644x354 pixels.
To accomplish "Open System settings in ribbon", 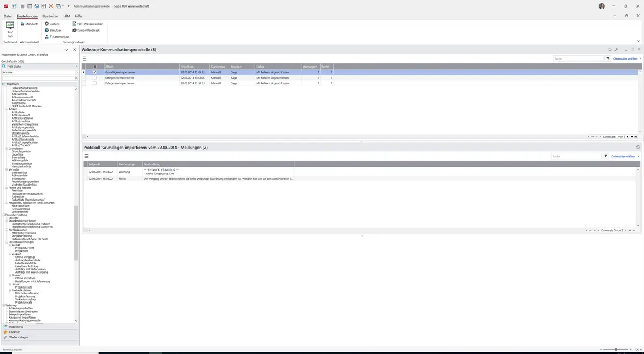I will click(52, 24).
